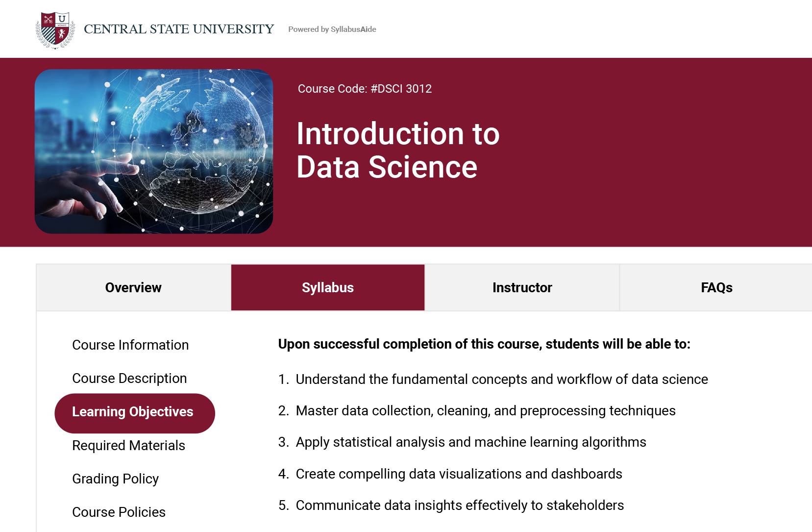The width and height of the screenshot is (812, 532).
Task: Click the Introduction to Data Science title
Action: (397, 151)
